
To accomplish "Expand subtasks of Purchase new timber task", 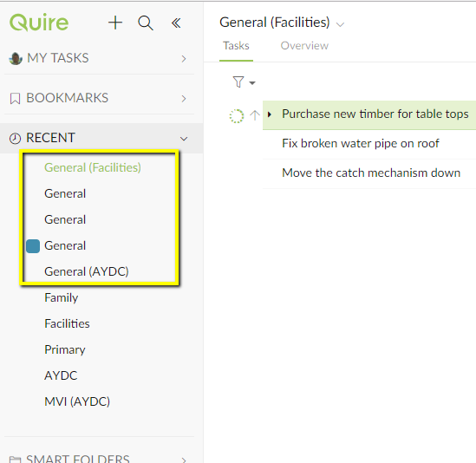I will (270, 114).
